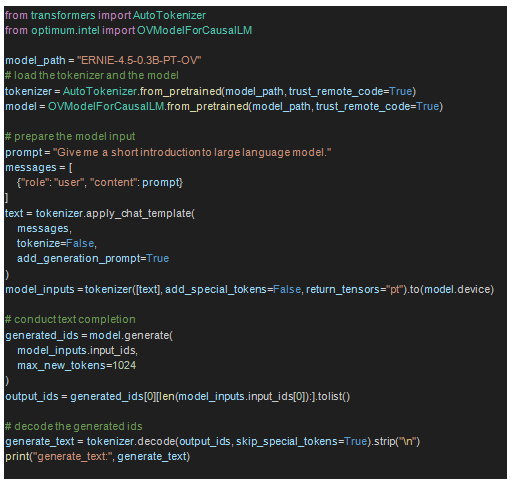Screen dimensions: 512x487
Task: Click the 'max_new_tokens=1024' argument
Action: tap(77, 366)
